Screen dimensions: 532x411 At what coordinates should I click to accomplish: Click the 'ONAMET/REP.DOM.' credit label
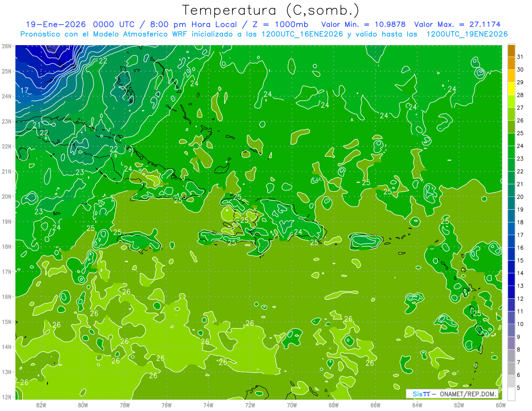pyautogui.click(x=468, y=394)
